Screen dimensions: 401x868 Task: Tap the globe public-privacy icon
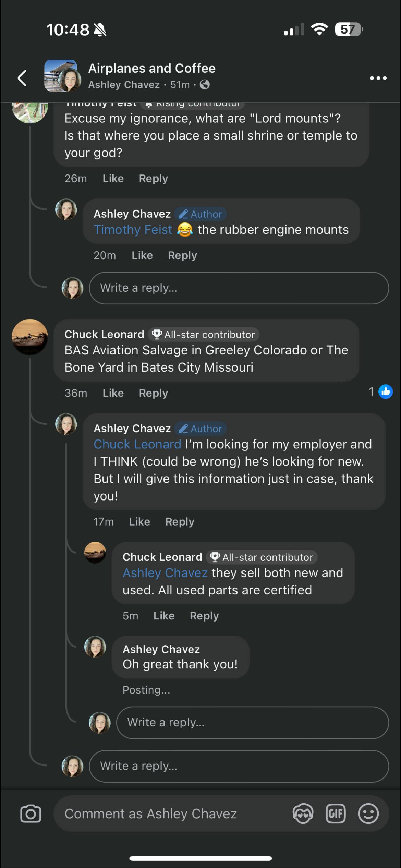(x=205, y=84)
